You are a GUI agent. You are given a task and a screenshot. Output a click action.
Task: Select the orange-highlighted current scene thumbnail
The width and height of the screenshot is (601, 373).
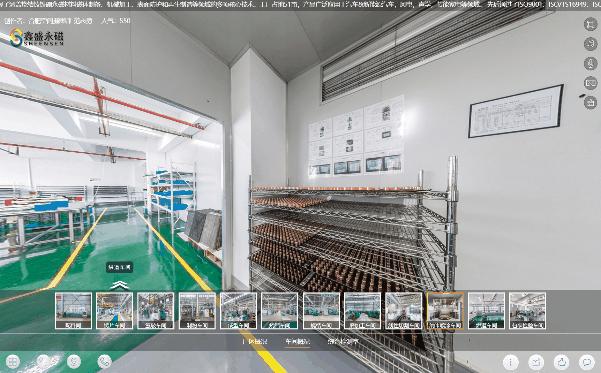coord(445,311)
